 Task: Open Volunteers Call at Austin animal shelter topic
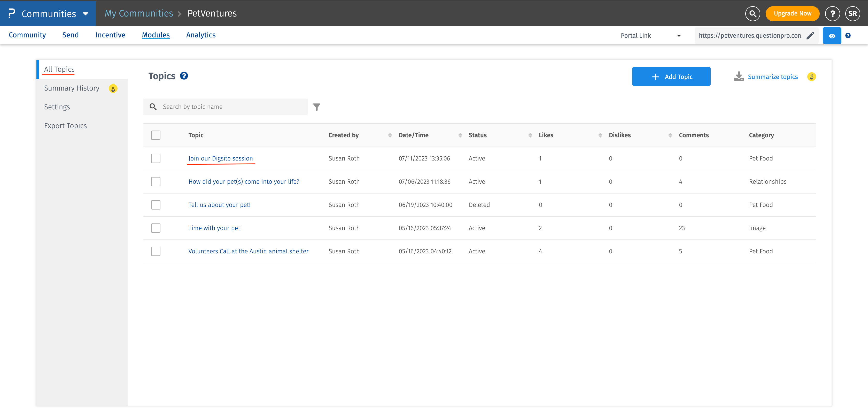248,251
